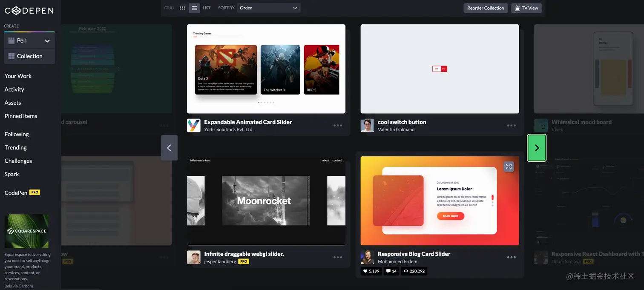644x290 pixels.
Task: Click the Squarespace ad image
Action: [26, 231]
